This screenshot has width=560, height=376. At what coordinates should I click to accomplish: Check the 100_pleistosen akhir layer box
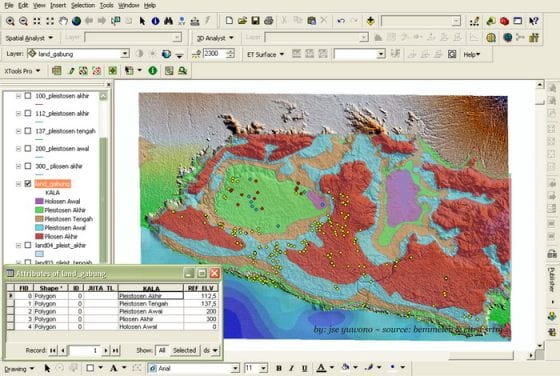click(x=28, y=96)
